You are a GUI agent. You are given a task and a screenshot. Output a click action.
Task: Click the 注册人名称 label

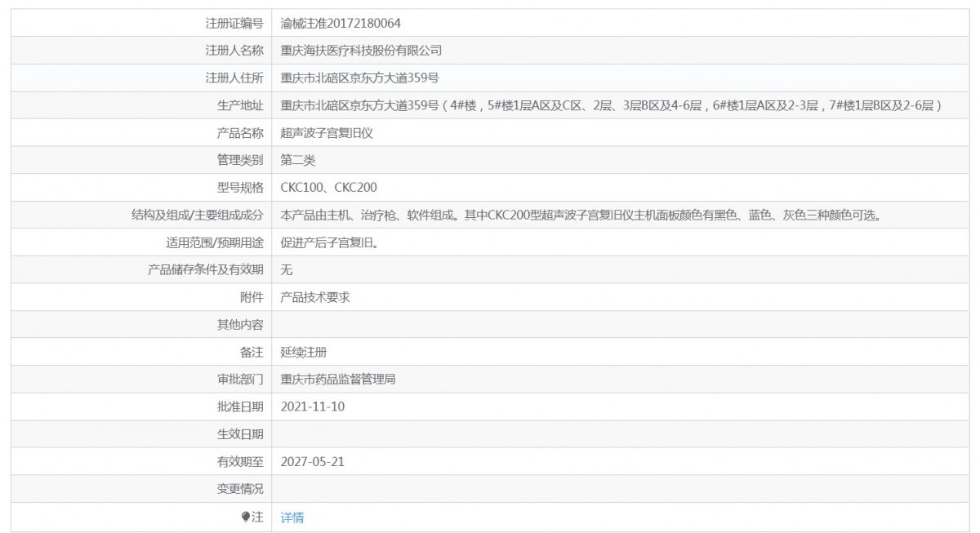234,51
